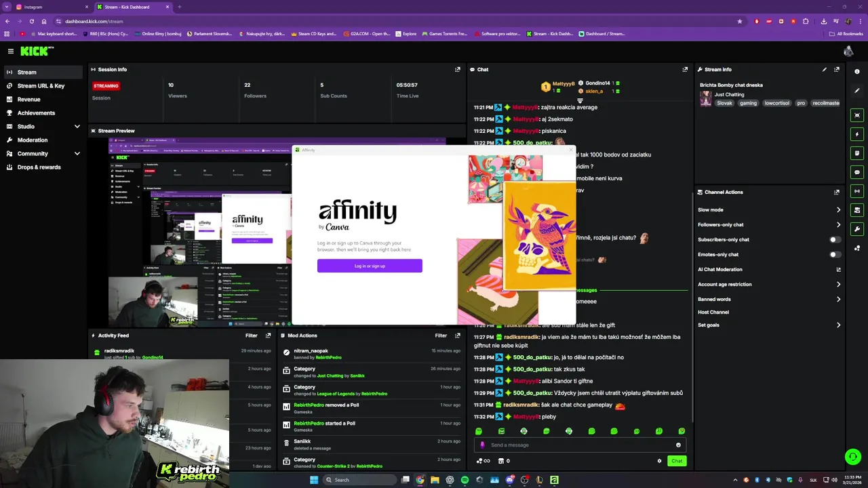Open the user profile avatar in the top right
The height and width of the screenshot is (488, 868).
(848, 51)
